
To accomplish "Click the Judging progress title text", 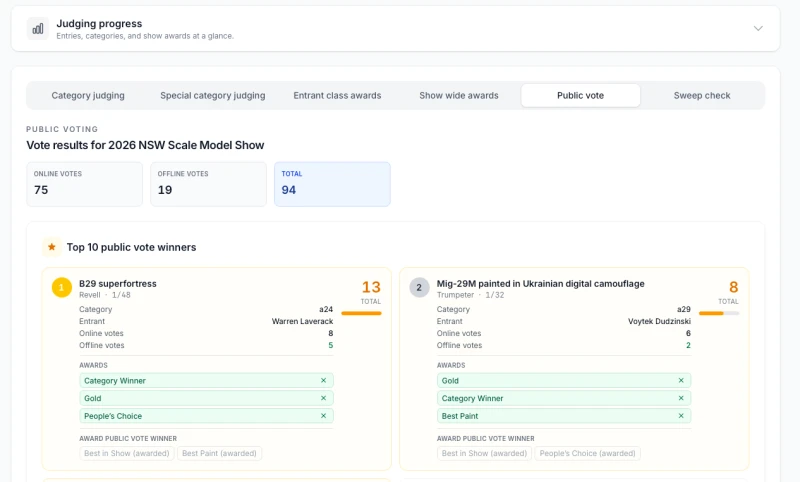I will tap(99, 23).
